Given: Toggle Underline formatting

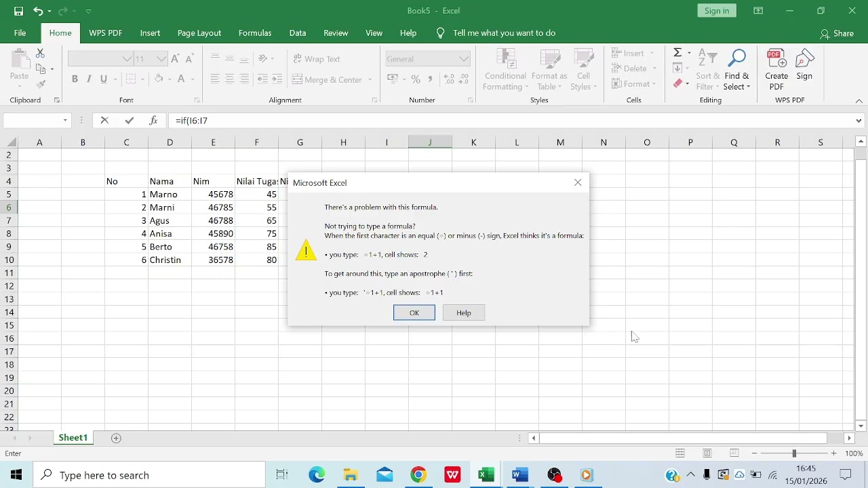Looking at the screenshot, I should point(104,79).
